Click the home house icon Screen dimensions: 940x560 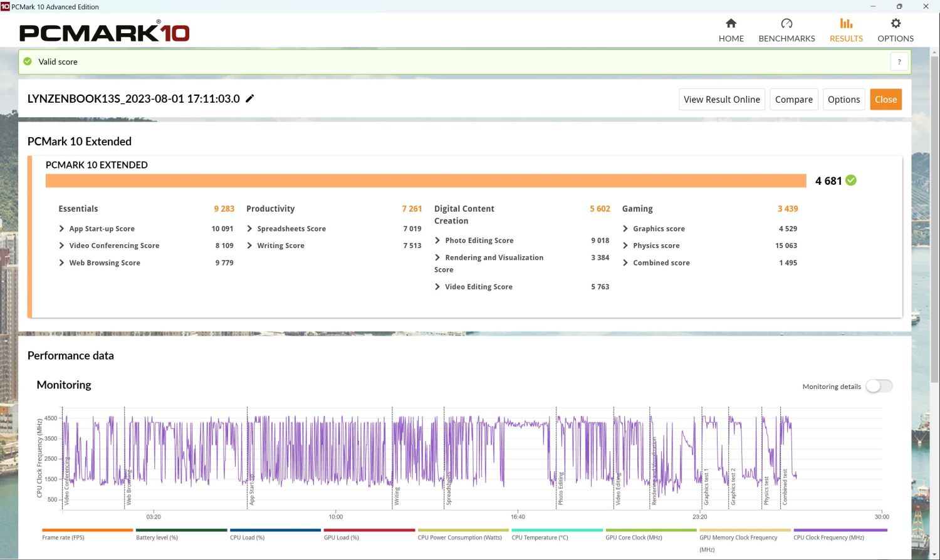731,23
